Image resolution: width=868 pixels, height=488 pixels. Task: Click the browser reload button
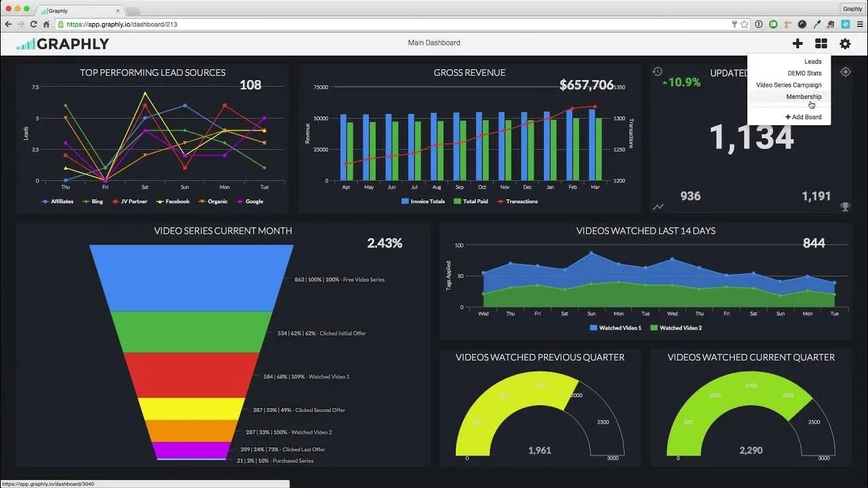pyautogui.click(x=33, y=24)
